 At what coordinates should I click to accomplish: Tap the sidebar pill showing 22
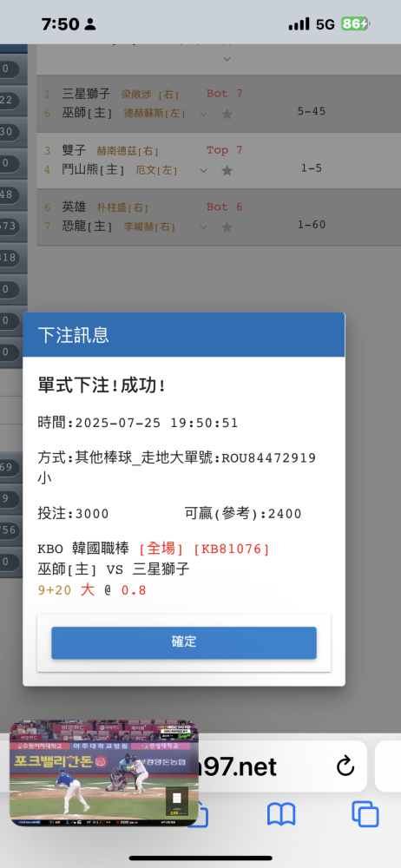9,100
